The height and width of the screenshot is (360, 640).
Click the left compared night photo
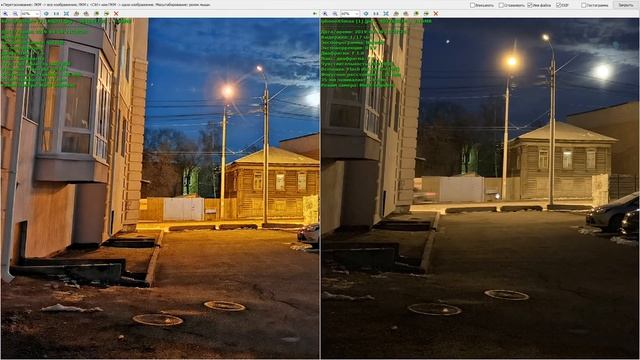click(x=160, y=188)
